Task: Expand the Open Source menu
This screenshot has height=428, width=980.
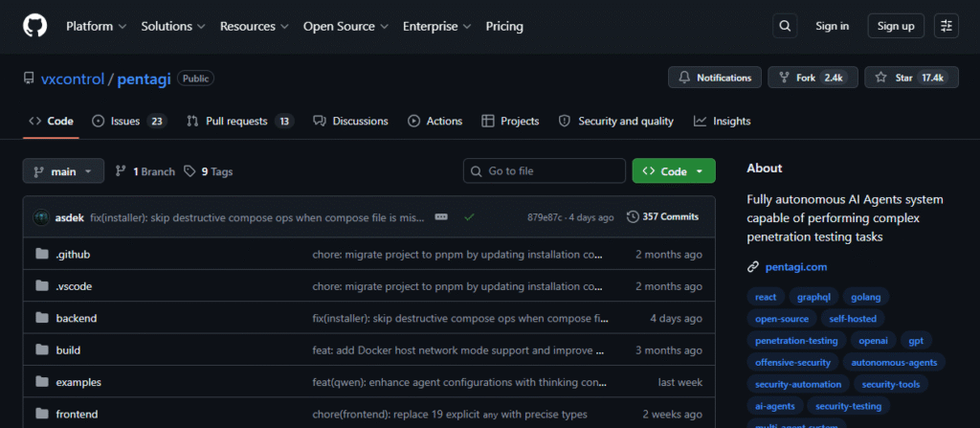Action: 345,26
